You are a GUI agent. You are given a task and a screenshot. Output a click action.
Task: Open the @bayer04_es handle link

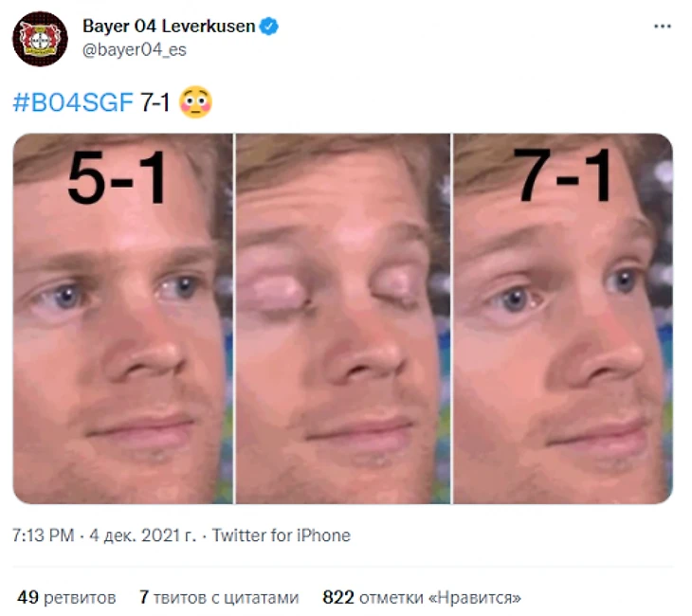pyautogui.click(x=135, y=49)
